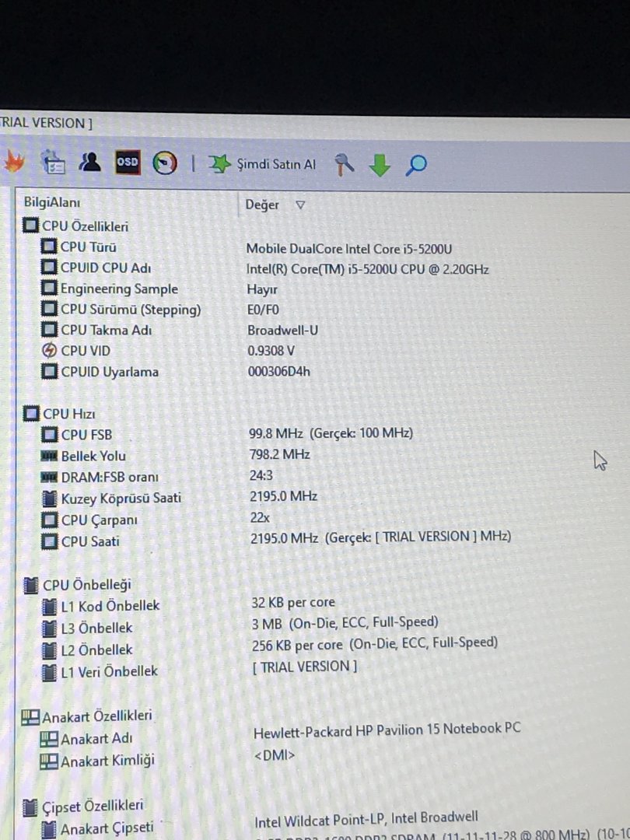Click value 000306D4h
Screen dimensions: 630x840
click(278, 371)
